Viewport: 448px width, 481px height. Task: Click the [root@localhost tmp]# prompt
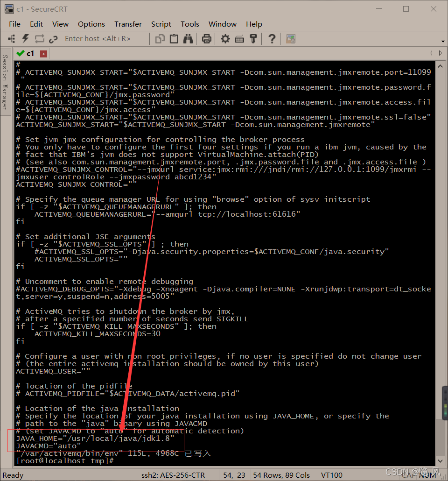point(65,461)
